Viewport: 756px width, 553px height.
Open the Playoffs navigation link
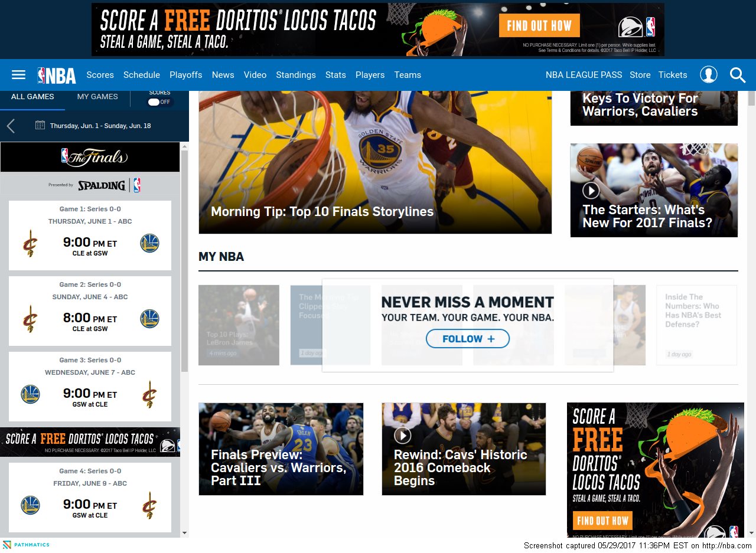pyautogui.click(x=185, y=75)
